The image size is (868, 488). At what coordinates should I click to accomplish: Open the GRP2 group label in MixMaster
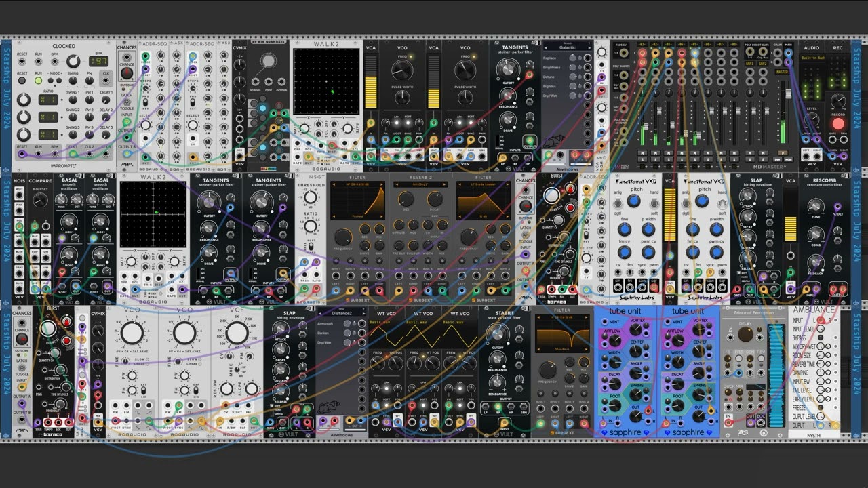tap(763, 64)
